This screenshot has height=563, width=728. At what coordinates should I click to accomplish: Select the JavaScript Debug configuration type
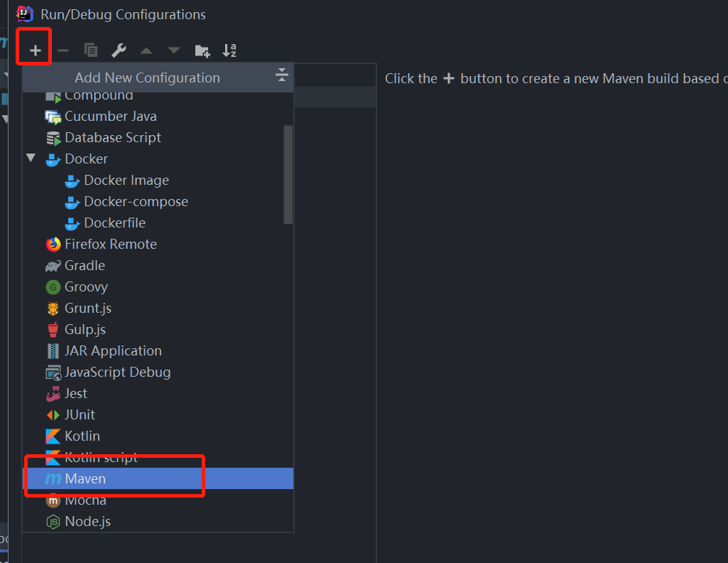tap(158, 372)
